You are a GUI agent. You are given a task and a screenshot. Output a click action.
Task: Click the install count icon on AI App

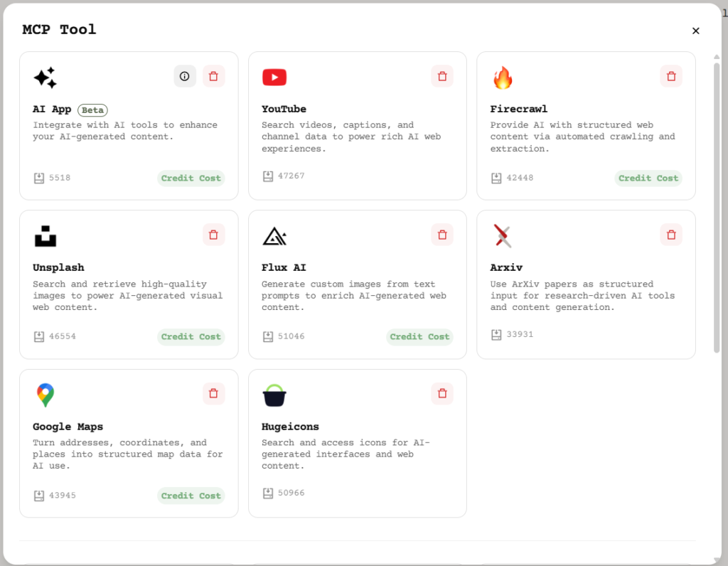click(39, 178)
